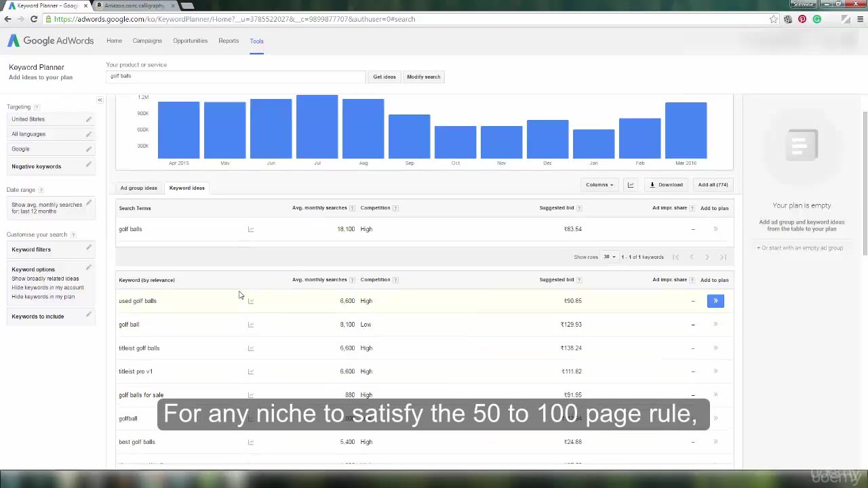Click Show broadly related ideas link

pyautogui.click(x=45, y=279)
